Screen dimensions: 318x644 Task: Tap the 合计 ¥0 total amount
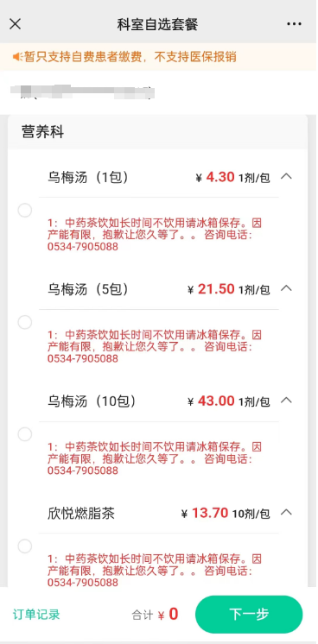(155, 615)
